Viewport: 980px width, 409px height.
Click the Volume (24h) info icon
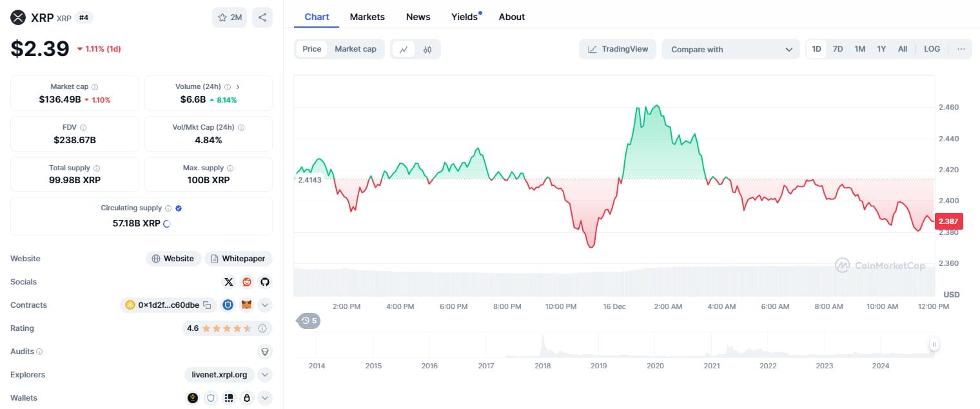pos(228,86)
